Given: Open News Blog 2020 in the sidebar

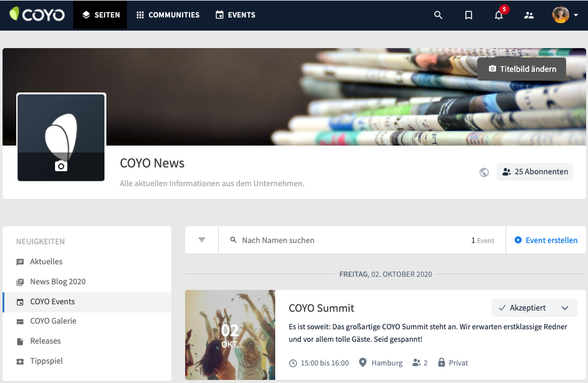Looking at the screenshot, I should point(87,282).
